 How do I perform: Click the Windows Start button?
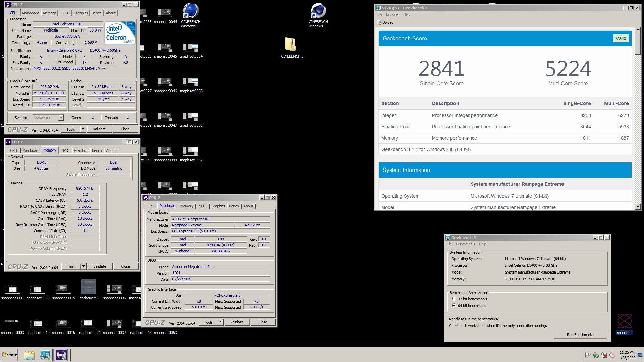click(9, 355)
